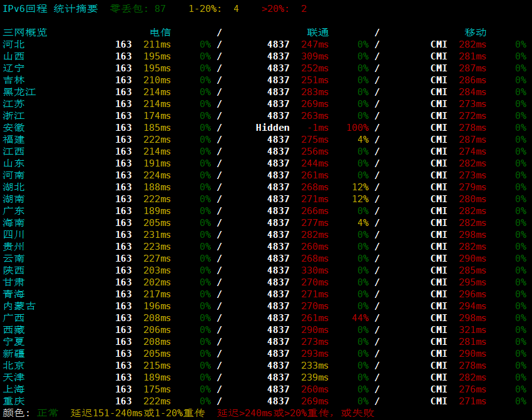Click the '-1ms' value in 安徽 row
The width and height of the screenshot is (532, 420).
click(x=318, y=128)
